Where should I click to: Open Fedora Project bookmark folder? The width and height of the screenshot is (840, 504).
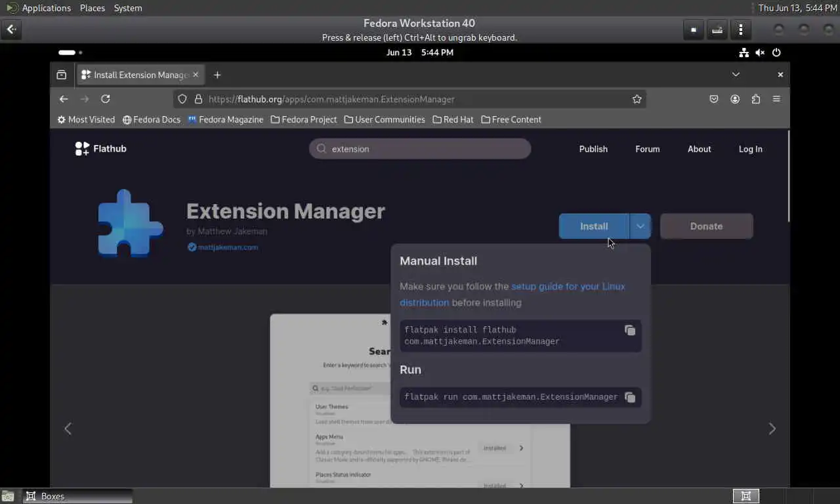(x=304, y=119)
